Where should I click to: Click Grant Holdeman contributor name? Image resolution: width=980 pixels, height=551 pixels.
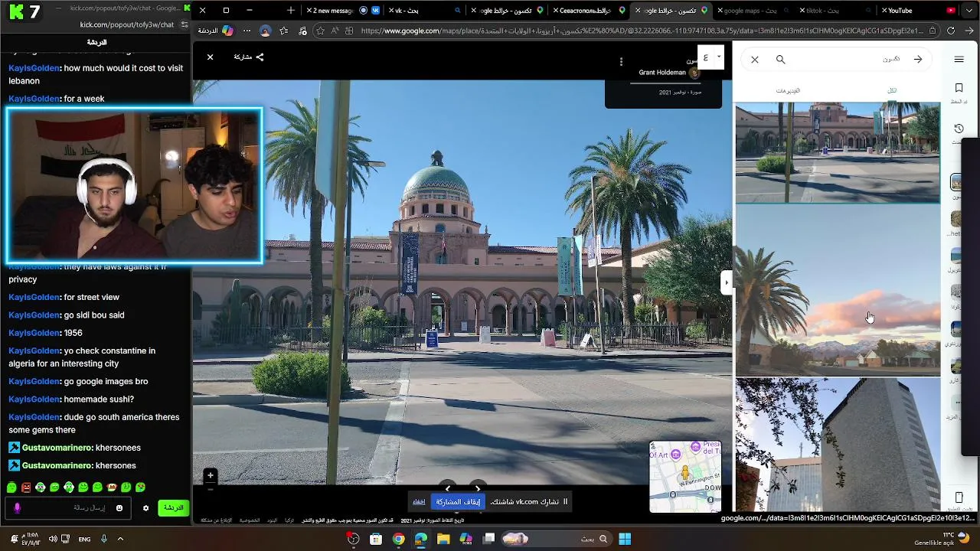pos(662,73)
